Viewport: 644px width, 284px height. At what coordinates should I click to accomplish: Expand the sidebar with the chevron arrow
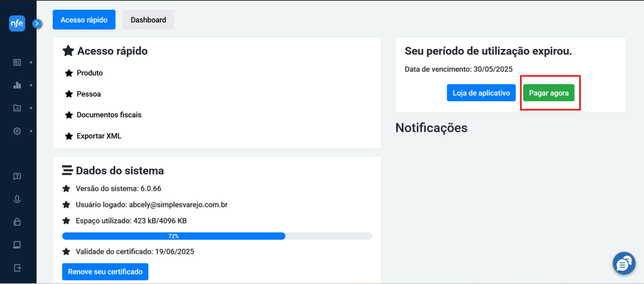pos(37,24)
